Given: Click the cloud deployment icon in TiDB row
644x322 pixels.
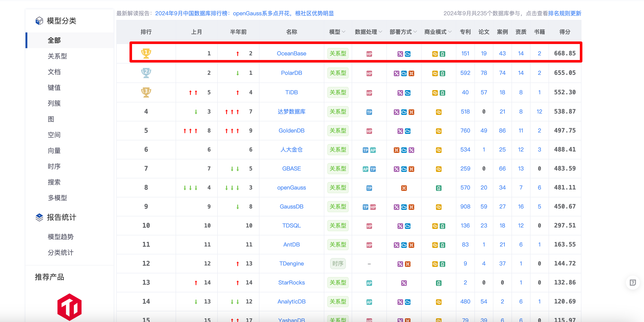Looking at the screenshot, I should pos(407,93).
